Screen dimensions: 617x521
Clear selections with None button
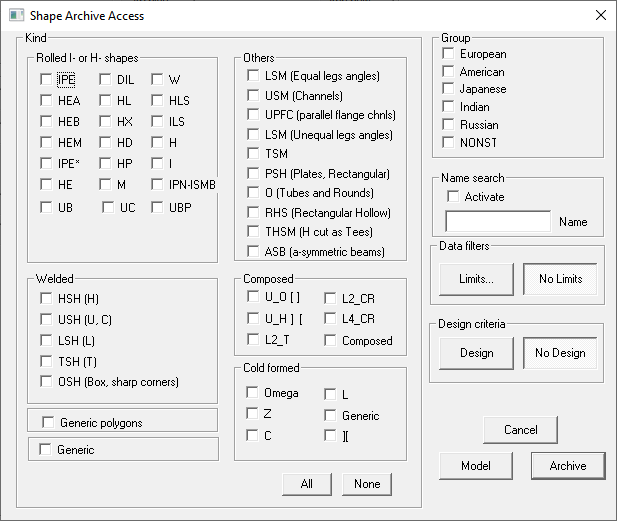point(367,484)
